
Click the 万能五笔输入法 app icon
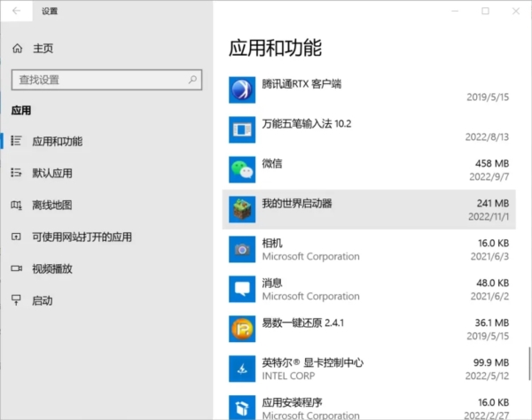point(242,130)
